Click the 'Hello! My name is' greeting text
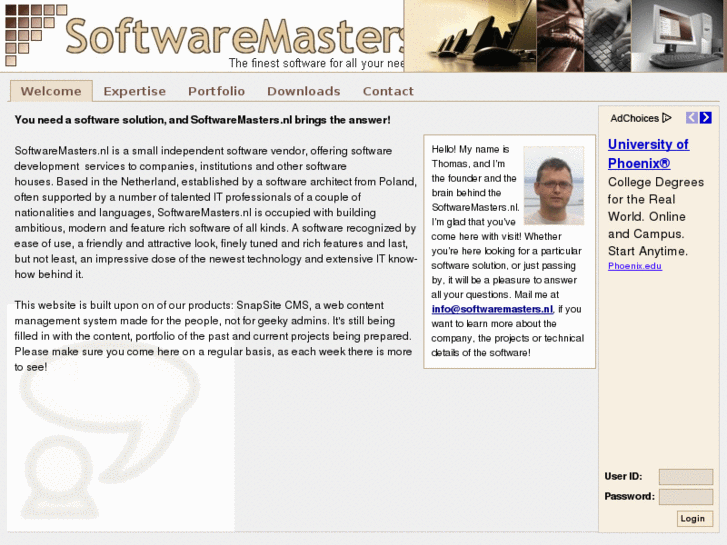The image size is (727, 545). click(x=470, y=149)
